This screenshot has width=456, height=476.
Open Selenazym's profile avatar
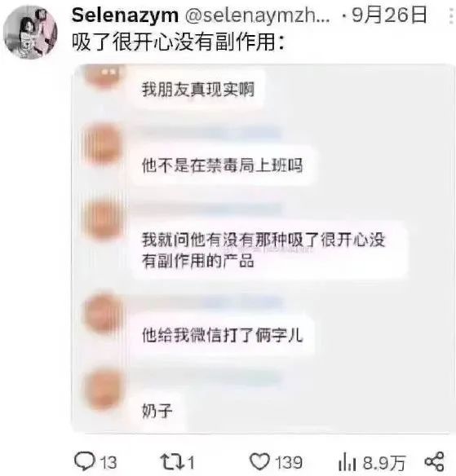[x=30, y=32]
